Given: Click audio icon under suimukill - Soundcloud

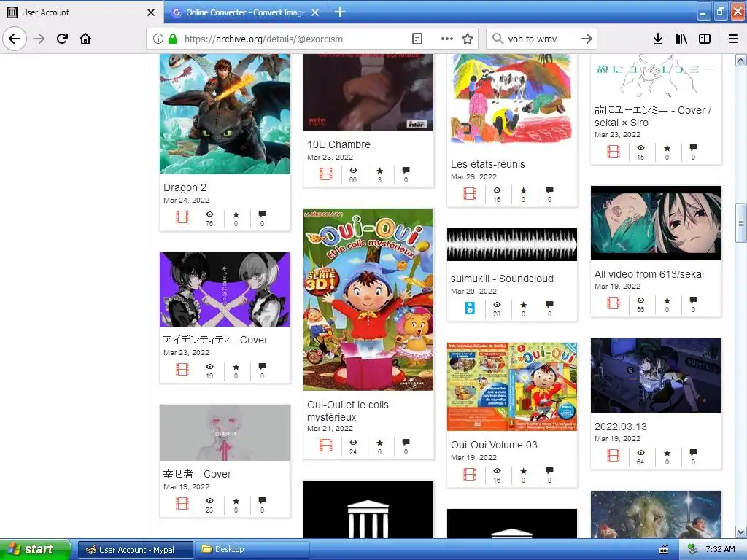Looking at the screenshot, I should [470, 308].
